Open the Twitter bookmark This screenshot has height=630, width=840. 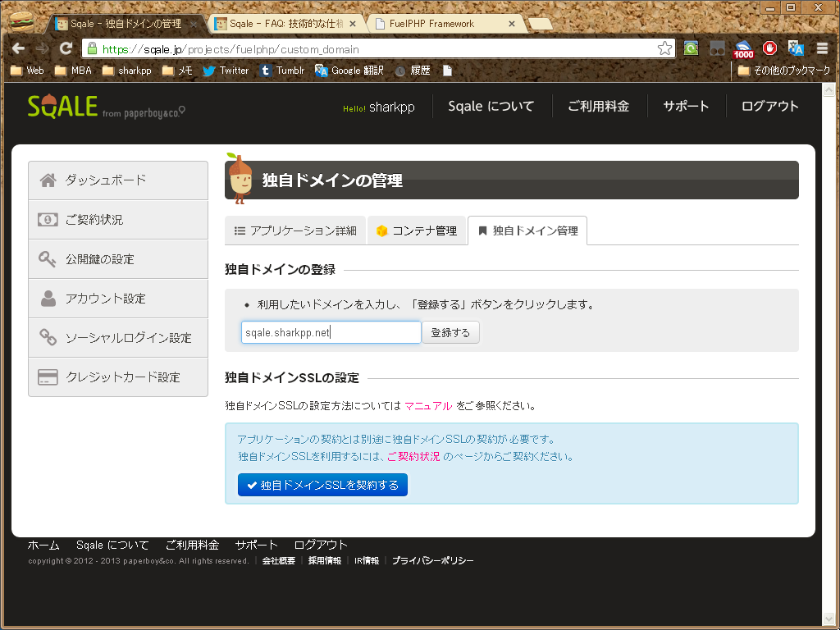coord(226,71)
